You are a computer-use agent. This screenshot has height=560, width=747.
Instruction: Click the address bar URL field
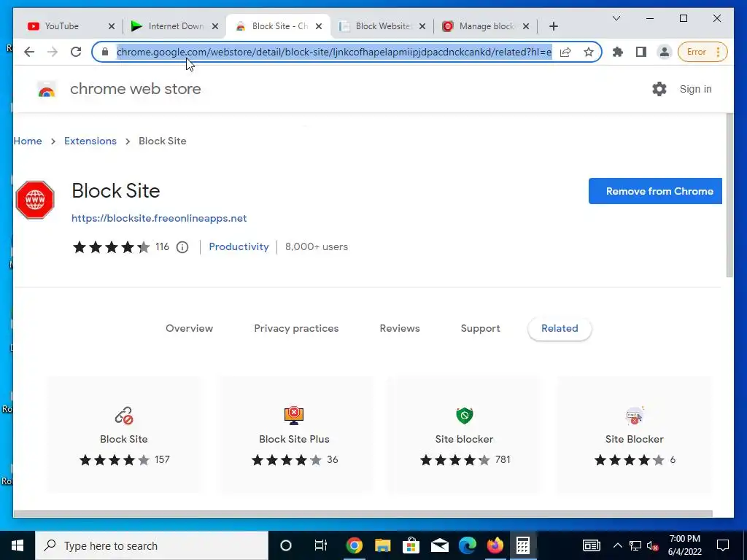(x=334, y=52)
